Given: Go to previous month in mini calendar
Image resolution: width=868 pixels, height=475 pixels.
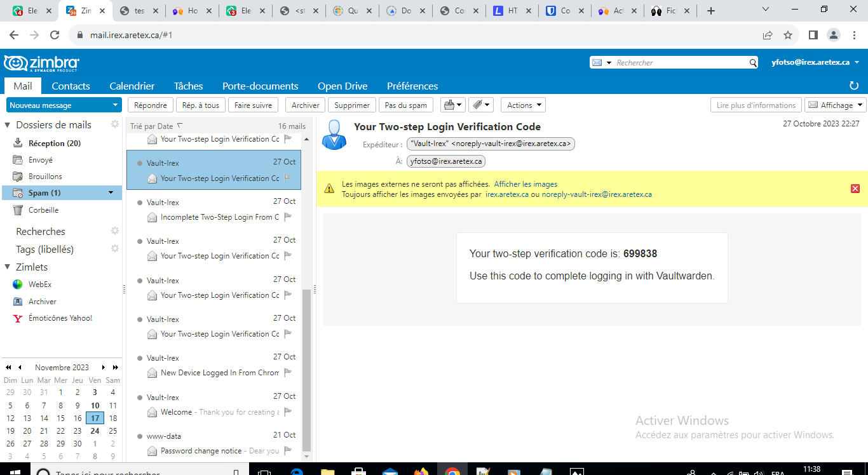Looking at the screenshot, I should (x=20, y=368).
